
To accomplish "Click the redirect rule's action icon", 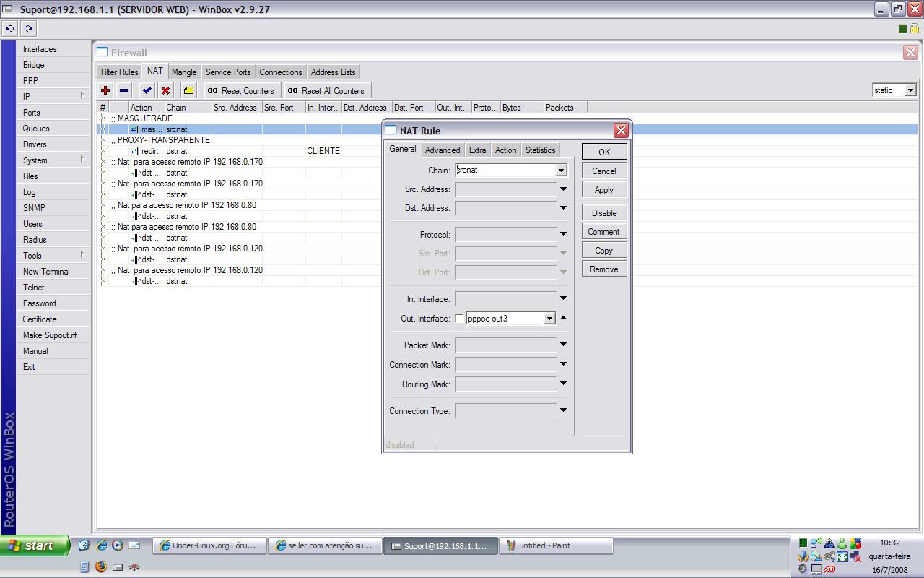I will [x=135, y=151].
